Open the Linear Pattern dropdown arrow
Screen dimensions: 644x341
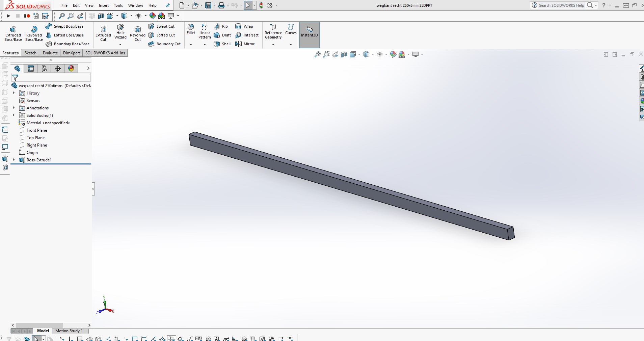[x=205, y=45]
